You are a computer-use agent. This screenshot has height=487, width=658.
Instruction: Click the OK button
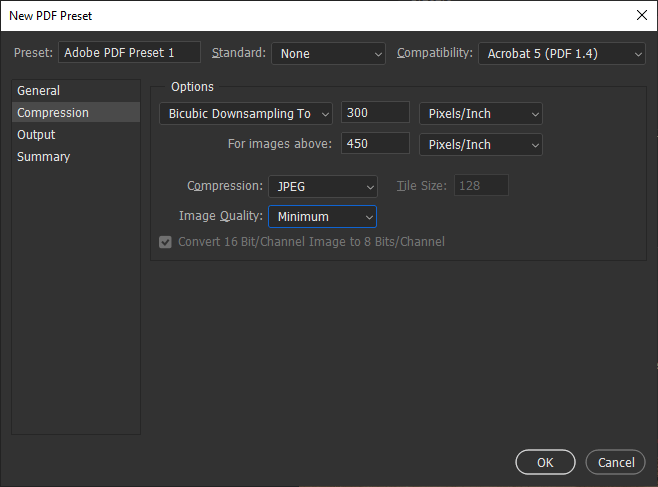pyautogui.click(x=545, y=463)
